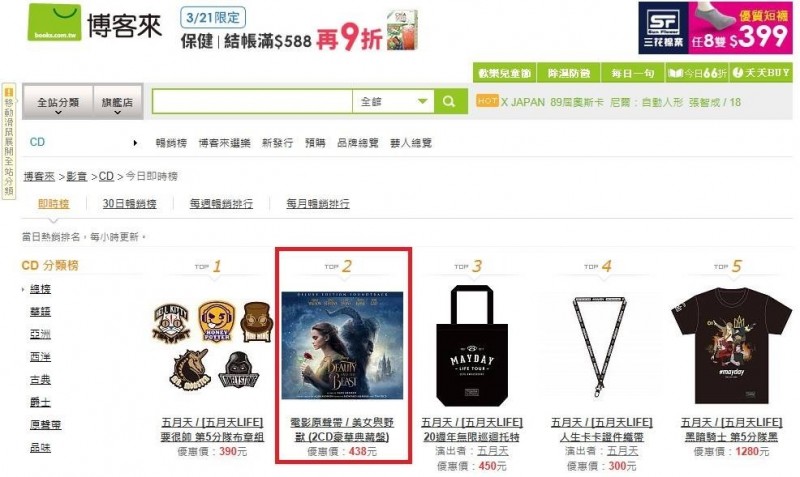Select 原聲帶 in CD category list

(x=45, y=424)
